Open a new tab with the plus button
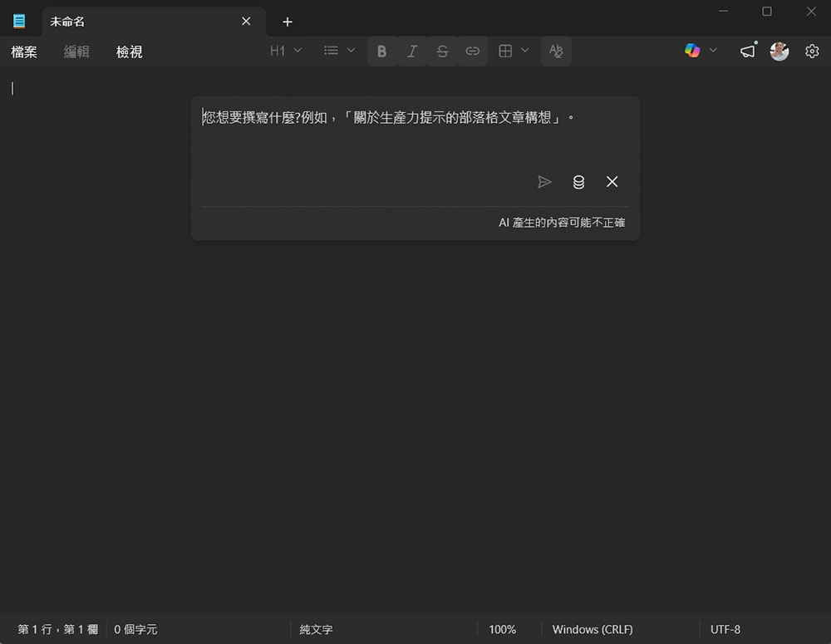The image size is (831, 644). [287, 22]
